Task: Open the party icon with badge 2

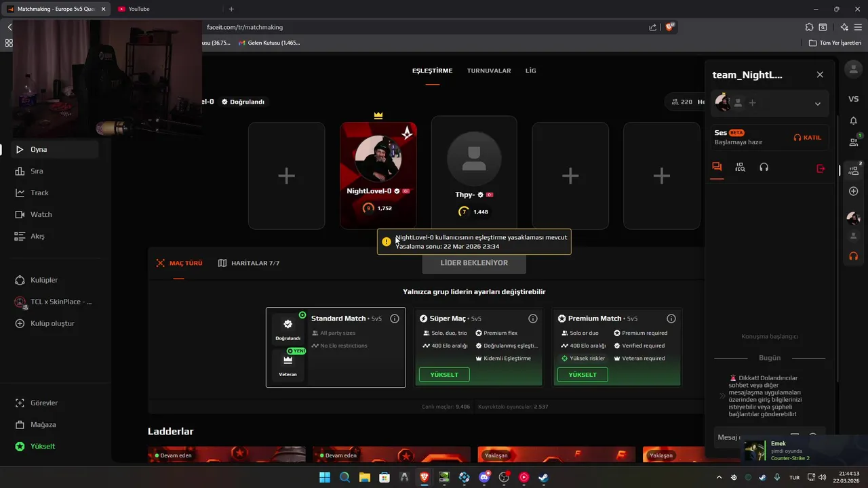Action: tap(854, 169)
